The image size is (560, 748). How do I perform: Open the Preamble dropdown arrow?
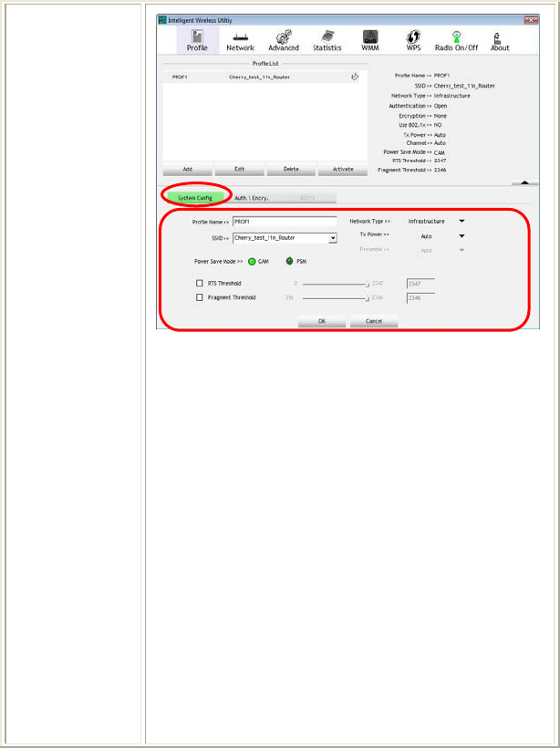point(461,250)
